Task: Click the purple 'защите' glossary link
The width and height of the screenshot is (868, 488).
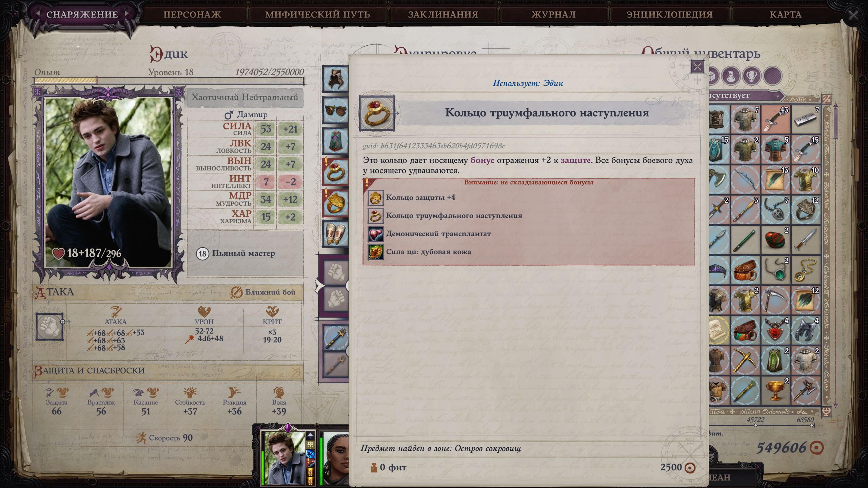Action: [575, 160]
